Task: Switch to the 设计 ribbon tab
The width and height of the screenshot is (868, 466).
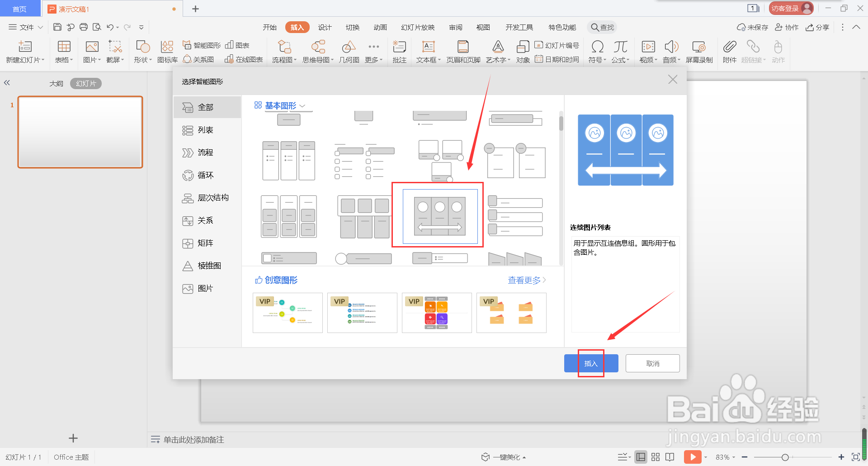Action: [325, 27]
